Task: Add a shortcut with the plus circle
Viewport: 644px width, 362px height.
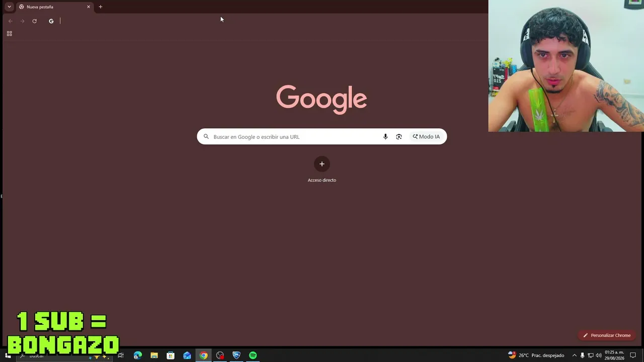Action: 322,164
